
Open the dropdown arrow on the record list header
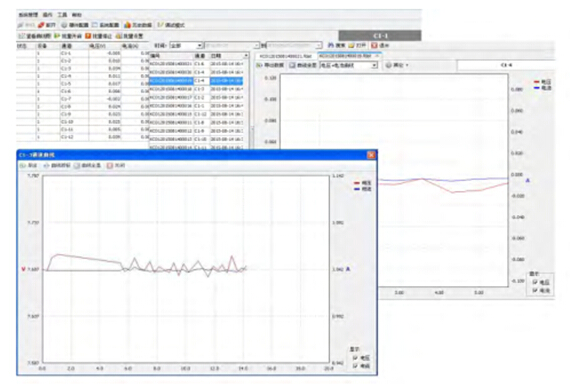(x=246, y=56)
